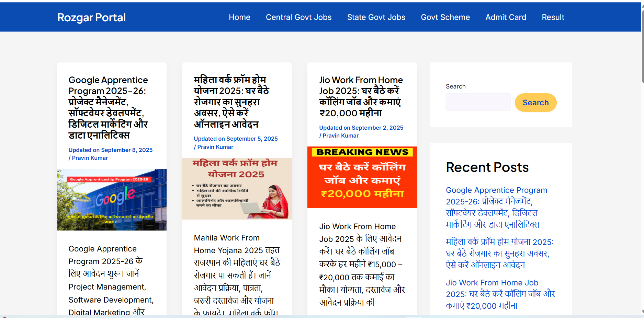Screen dimensions: 644x318
Task: Open State Govt Jobs menu
Action: (x=376, y=17)
